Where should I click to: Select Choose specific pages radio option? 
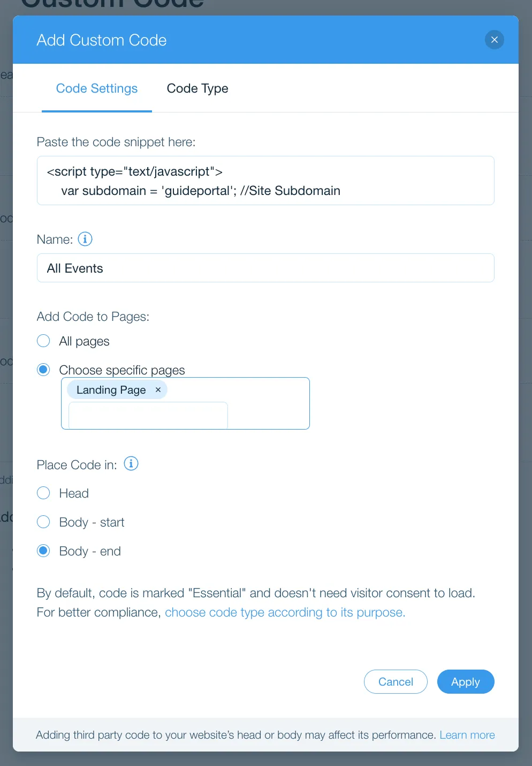pyautogui.click(x=43, y=370)
